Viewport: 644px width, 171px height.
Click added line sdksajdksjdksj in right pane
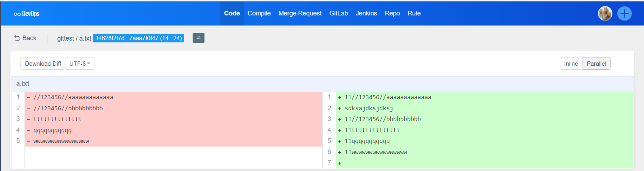point(369,108)
